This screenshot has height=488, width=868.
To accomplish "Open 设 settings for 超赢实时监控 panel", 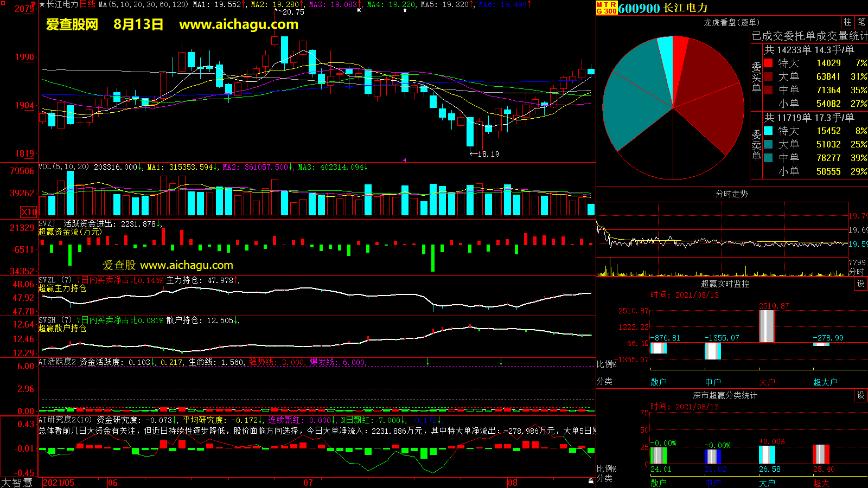I will (x=860, y=284).
